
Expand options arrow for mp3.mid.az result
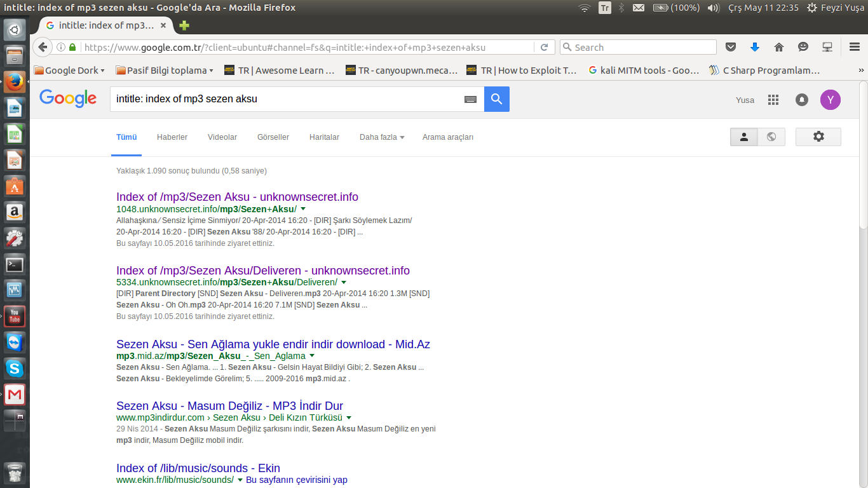312,356
